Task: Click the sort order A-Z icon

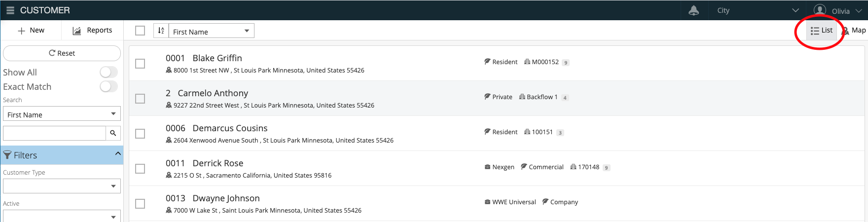Action: [161, 31]
